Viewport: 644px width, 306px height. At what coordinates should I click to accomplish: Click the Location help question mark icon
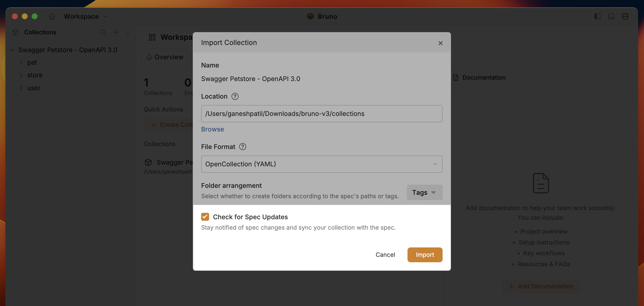point(235,96)
